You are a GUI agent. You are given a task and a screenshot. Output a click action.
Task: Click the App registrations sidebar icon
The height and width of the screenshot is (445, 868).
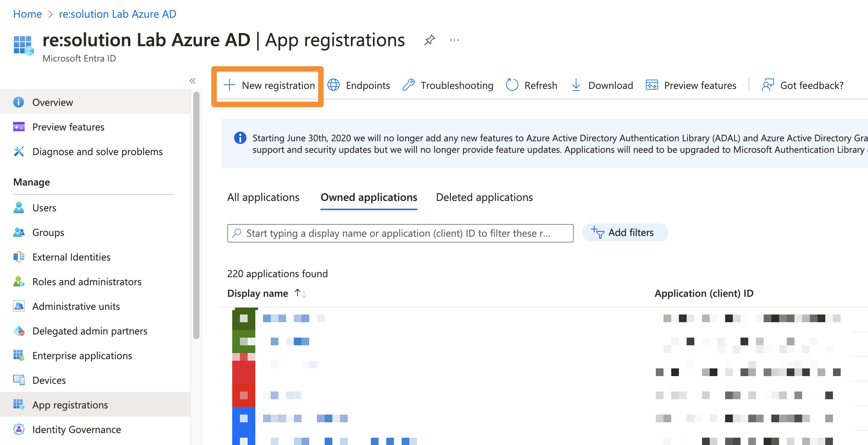[x=18, y=405]
